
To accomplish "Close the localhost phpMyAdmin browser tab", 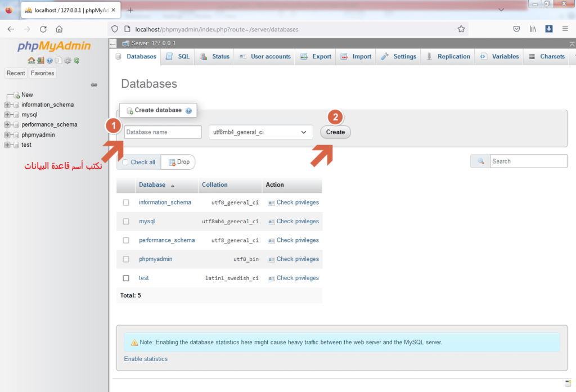I will (114, 10).
